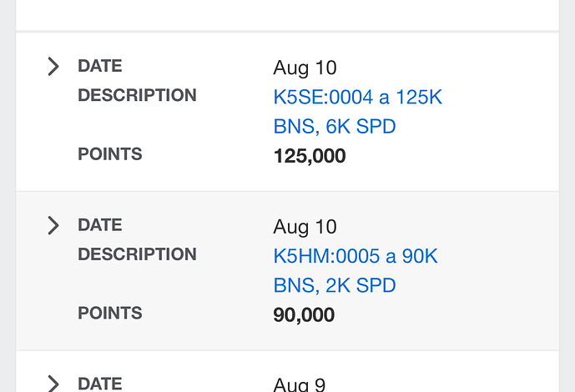Select the 90,000 points value

pyautogui.click(x=304, y=315)
